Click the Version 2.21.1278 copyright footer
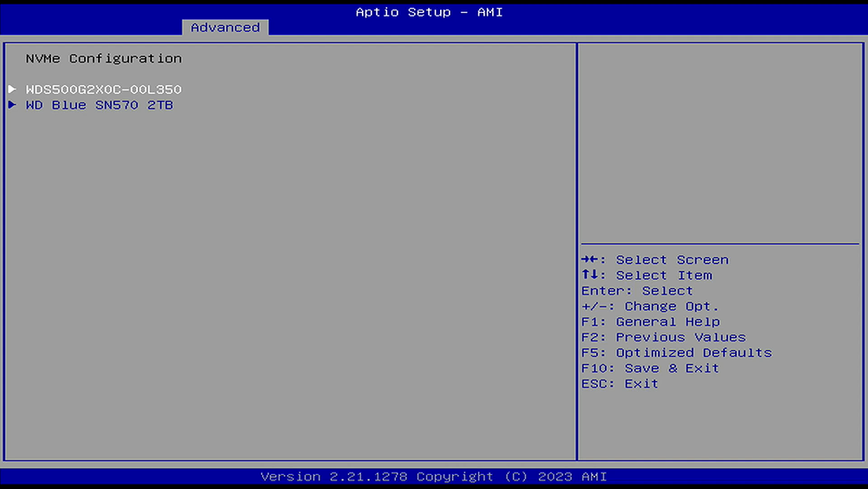The width and height of the screenshot is (868, 489). coord(433,476)
